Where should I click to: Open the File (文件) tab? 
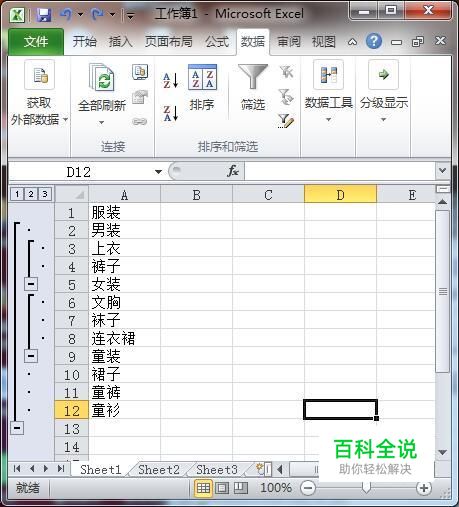point(36,42)
